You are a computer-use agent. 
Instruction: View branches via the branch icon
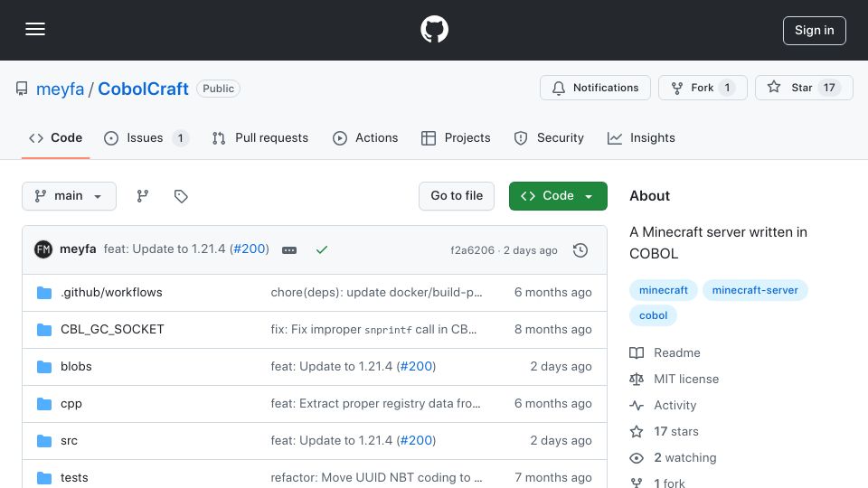[143, 196]
